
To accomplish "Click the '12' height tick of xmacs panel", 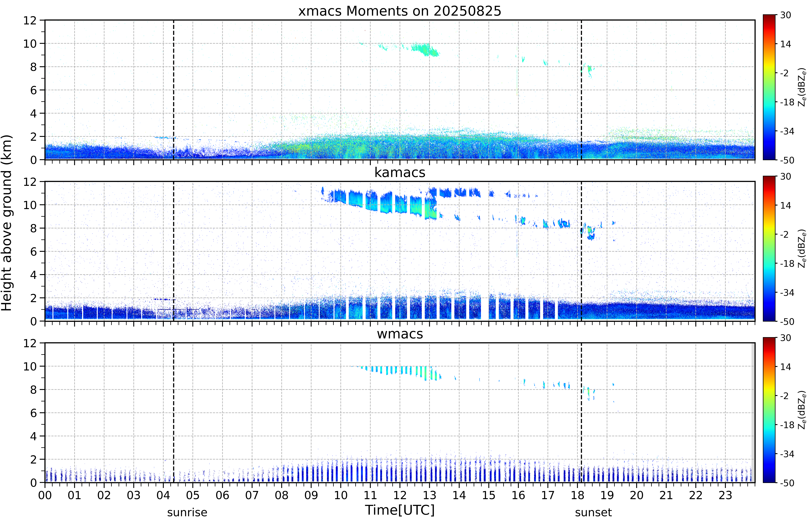I will 30,20.
